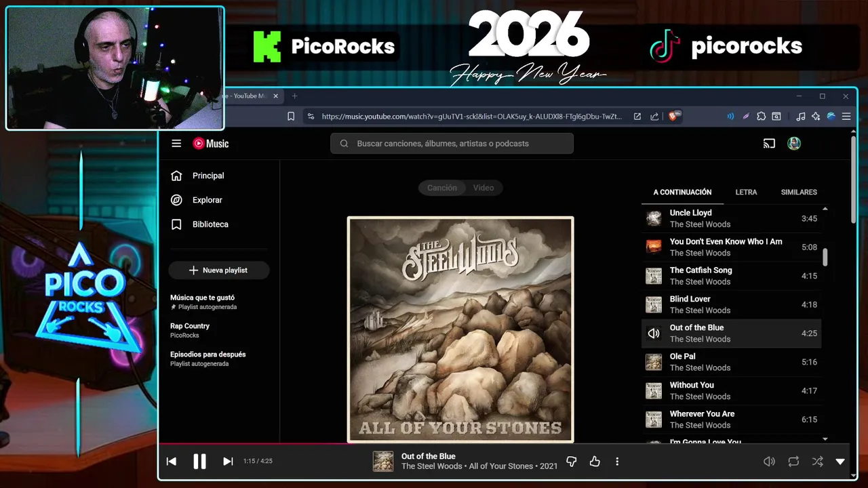Click the purple feather extension icon
868x488 pixels.
[746, 117]
